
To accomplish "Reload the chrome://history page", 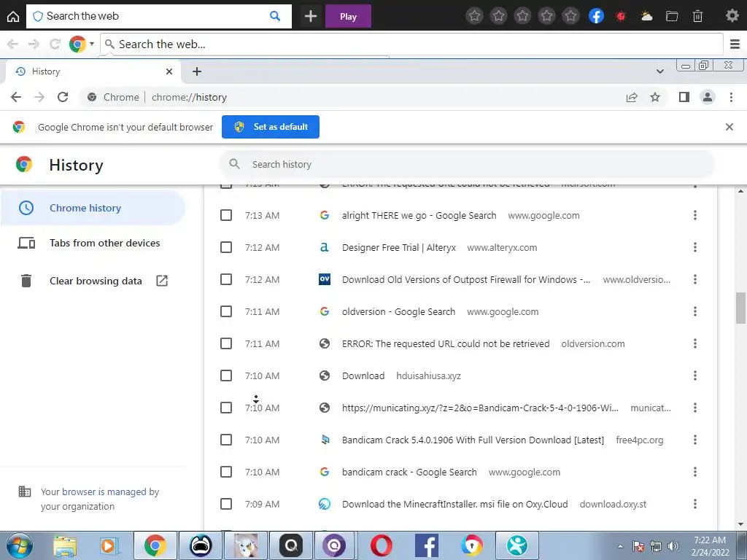I will [63, 97].
